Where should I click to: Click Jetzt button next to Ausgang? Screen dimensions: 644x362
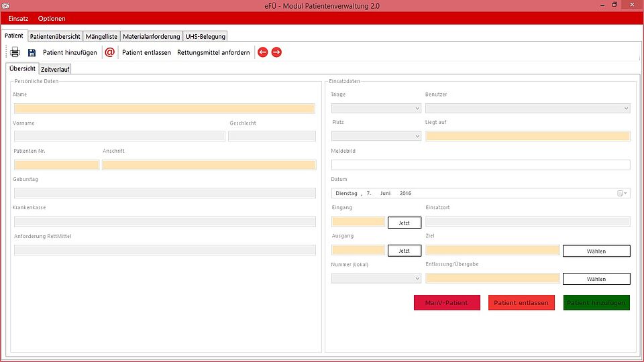point(405,250)
